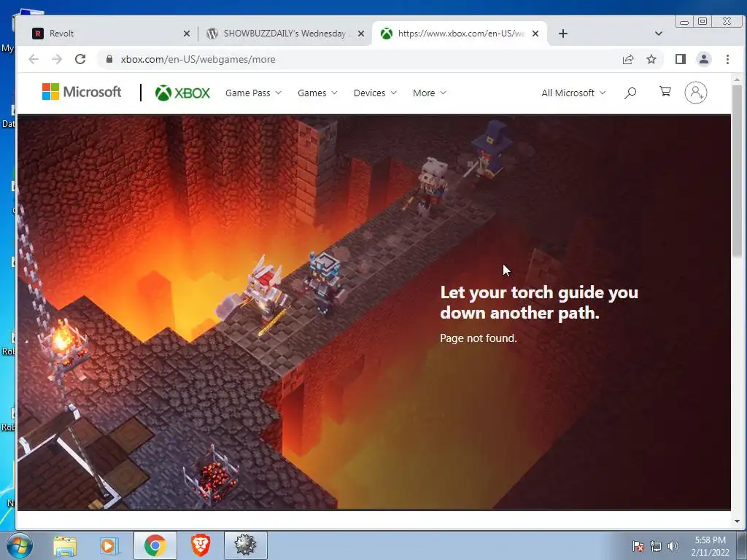Open the Chrome side panel icon
Viewport: 747px width, 560px height.
681,59
